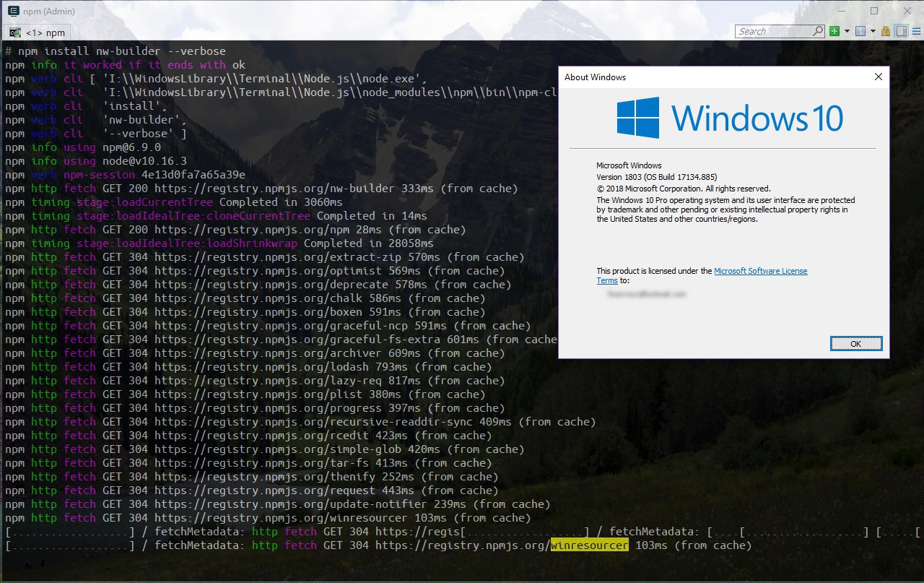Image resolution: width=924 pixels, height=583 pixels.
Task: Click 'it worked if it ends with ok' line
Action: 126,65
